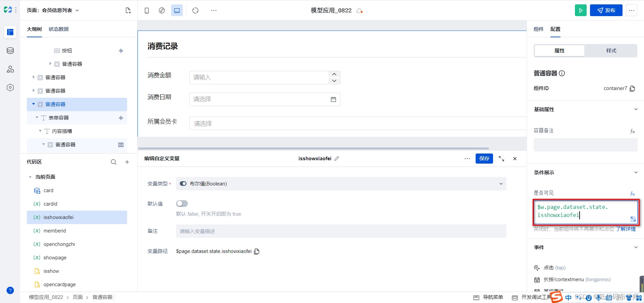Collapse the 基础属性 section
Image resolution: width=644 pixels, height=303 pixels.
point(636,109)
